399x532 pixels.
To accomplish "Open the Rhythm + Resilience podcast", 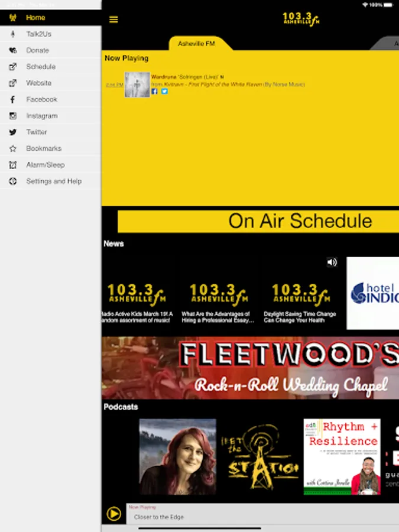I will click(x=342, y=457).
